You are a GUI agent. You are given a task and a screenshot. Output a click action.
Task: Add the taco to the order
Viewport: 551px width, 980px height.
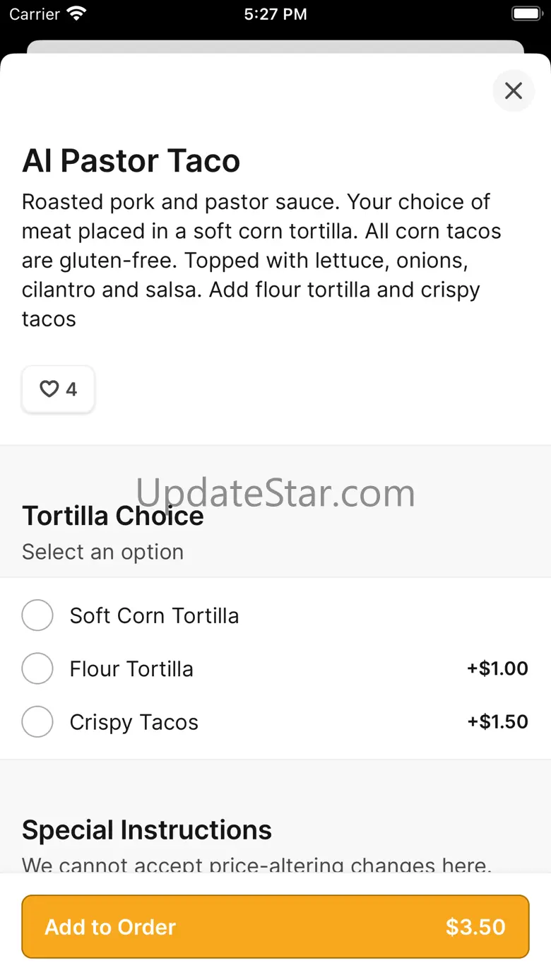tap(275, 926)
